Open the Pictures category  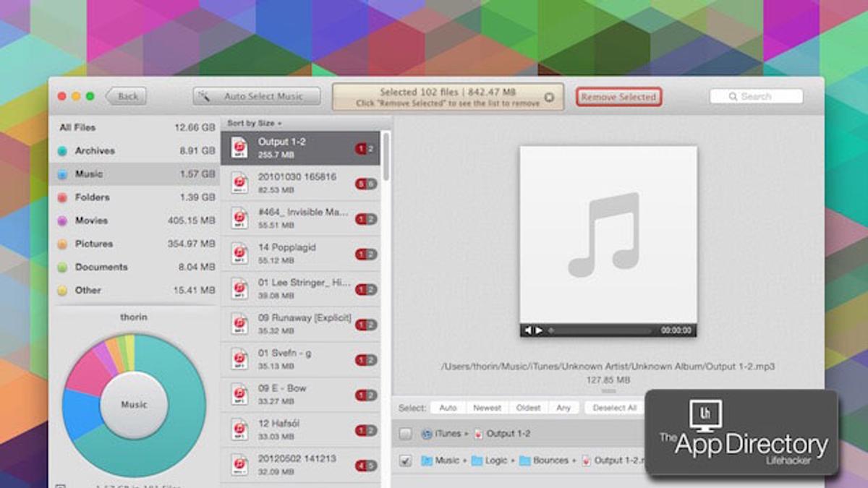[94, 244]
